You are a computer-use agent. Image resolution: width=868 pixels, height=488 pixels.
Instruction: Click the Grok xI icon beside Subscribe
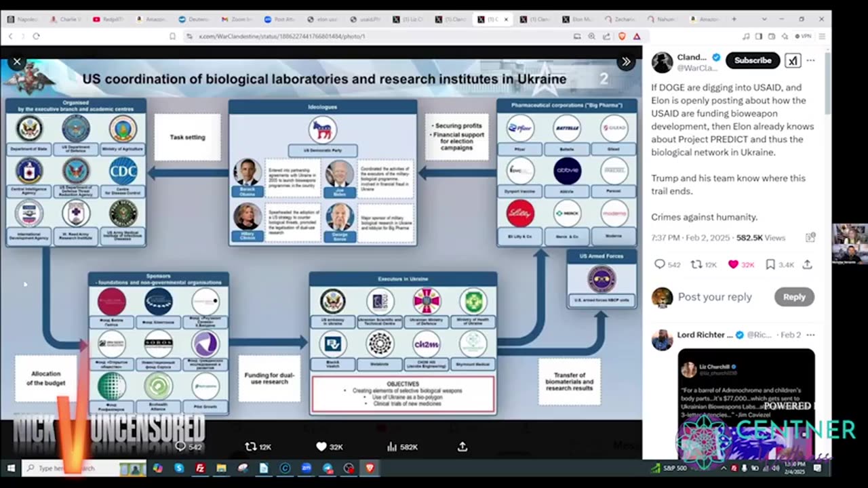(793, 60)
